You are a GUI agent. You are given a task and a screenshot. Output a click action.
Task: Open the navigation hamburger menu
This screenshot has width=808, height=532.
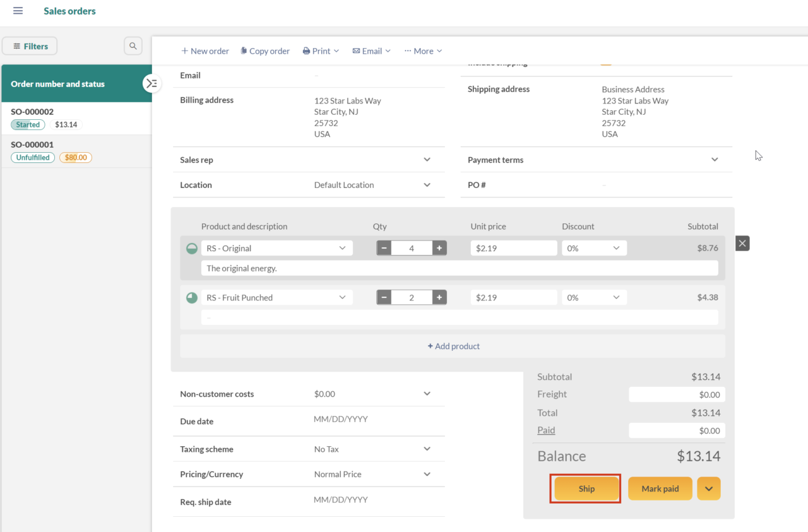pos(17,10)
